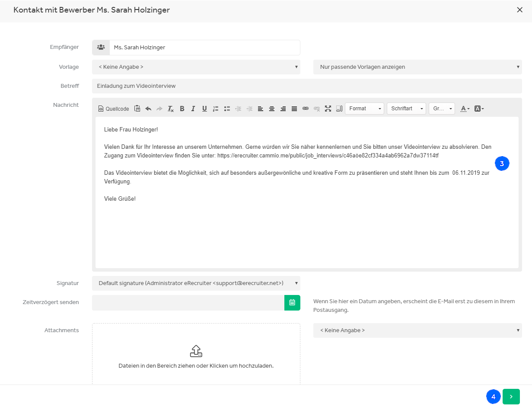532x407 pixels.
Task: Click the increase indent icon
Action: [x=249, y=109]
